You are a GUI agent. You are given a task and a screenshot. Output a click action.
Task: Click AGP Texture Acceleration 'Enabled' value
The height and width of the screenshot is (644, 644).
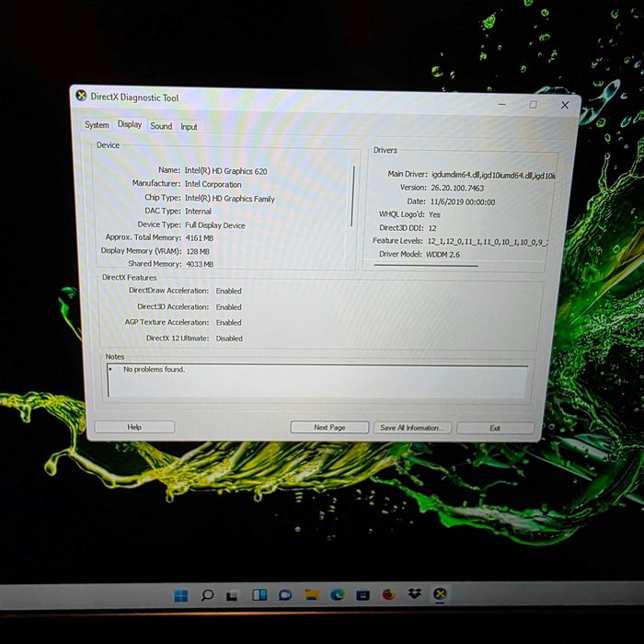pos(229,322)
